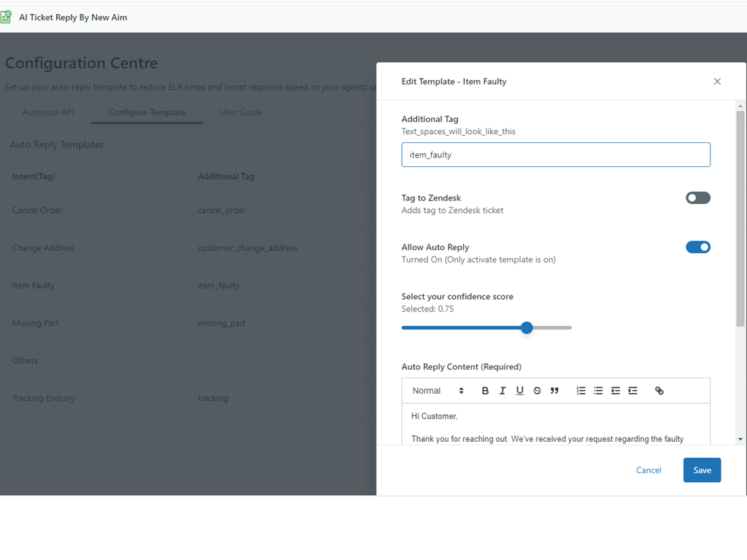Insert a blockquote in the reply
The width and height of the screenshot is (747, 560).
pos(554,391)
